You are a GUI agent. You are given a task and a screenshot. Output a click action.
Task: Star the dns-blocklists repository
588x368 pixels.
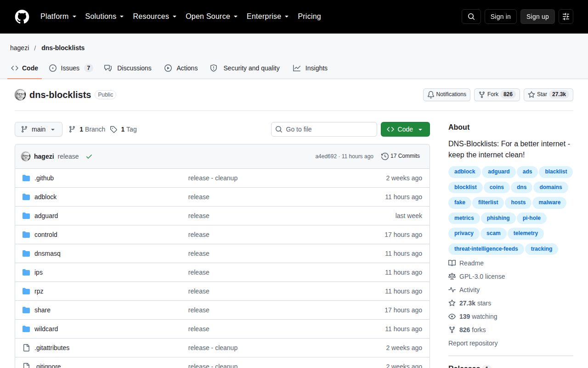coord(548,95)
